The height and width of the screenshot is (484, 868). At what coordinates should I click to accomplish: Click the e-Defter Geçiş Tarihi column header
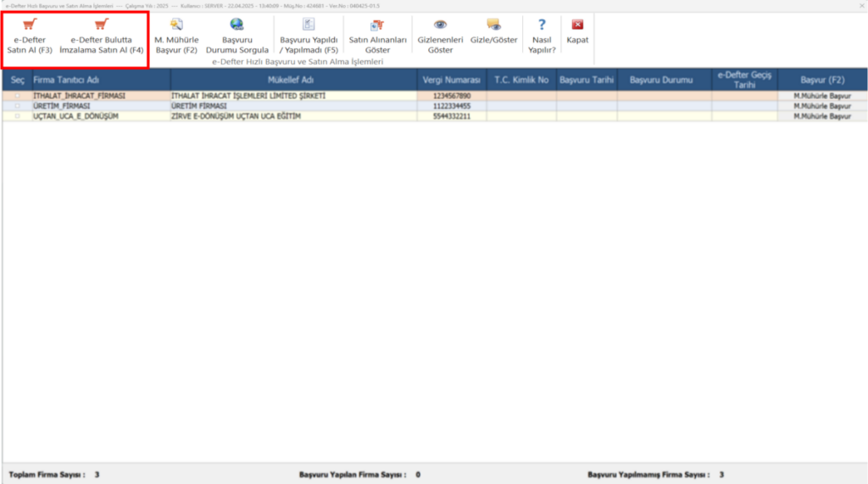click(x=744, y=80)
